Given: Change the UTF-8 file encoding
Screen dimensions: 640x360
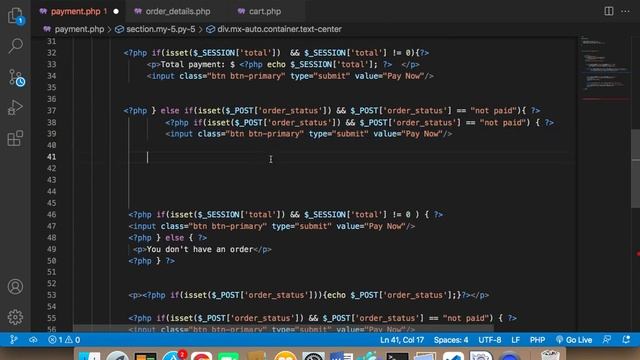Looking at the screenshot, I should tap(489, 340).
